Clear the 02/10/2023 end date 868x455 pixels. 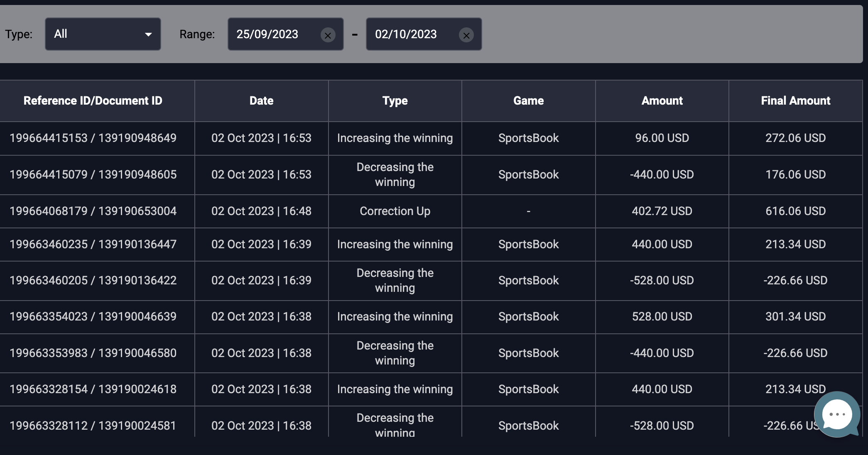(x=466, y=35)
